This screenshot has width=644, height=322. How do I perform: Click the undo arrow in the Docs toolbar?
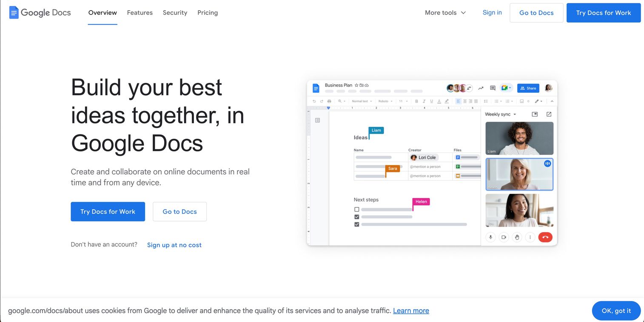pyautogui.click(x=314, y=101)
